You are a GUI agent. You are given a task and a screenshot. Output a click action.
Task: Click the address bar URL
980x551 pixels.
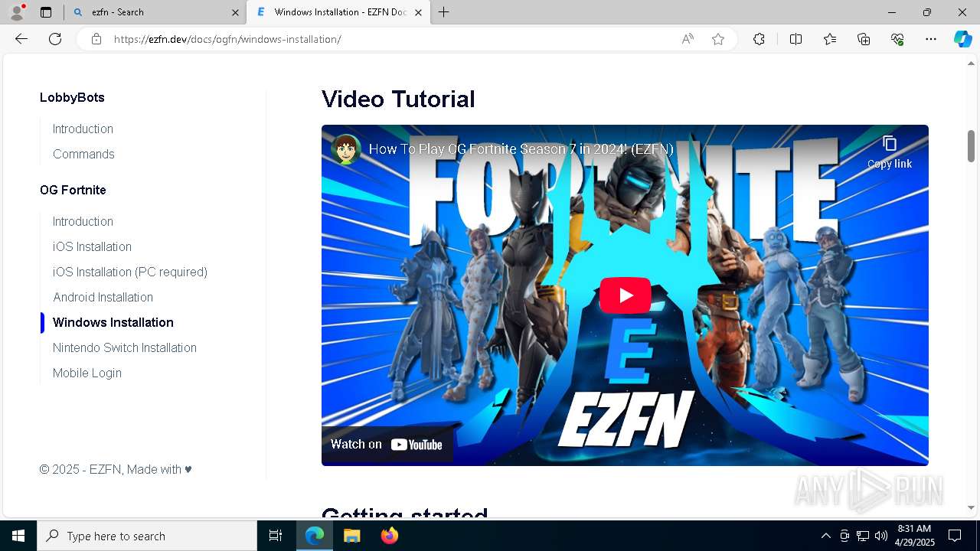point(227,39)
